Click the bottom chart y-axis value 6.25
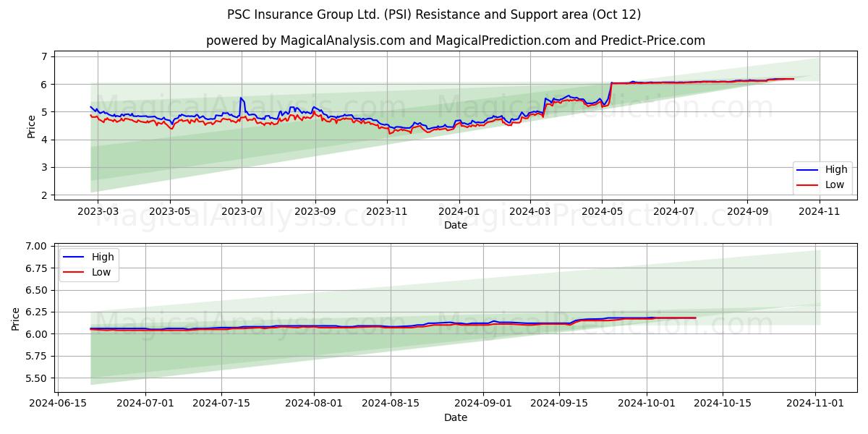 (x=36, y=312)
